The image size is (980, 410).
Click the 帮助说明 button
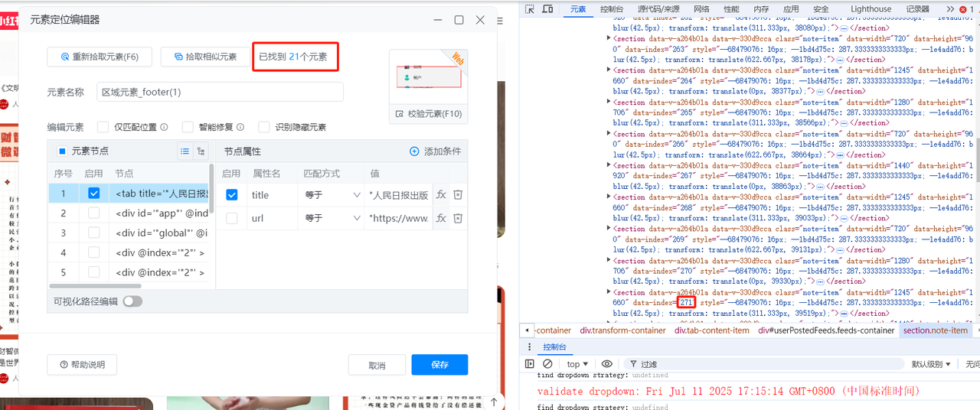(x=82, y=365)
